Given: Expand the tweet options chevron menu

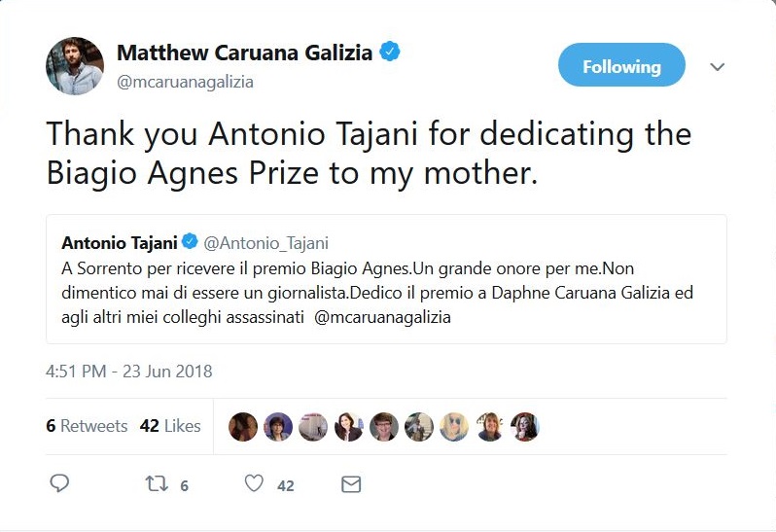Looking at the screenshot, I should coord(718,67).
